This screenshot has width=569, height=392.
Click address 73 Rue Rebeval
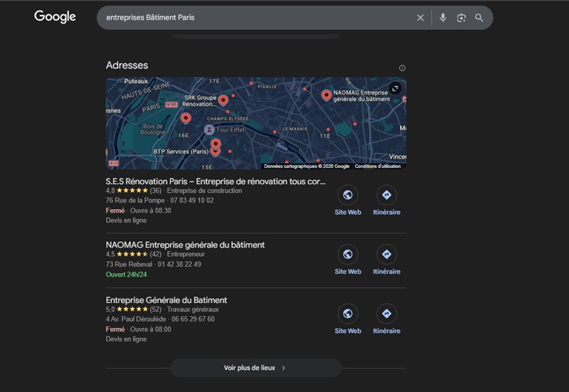coord(129,264)
